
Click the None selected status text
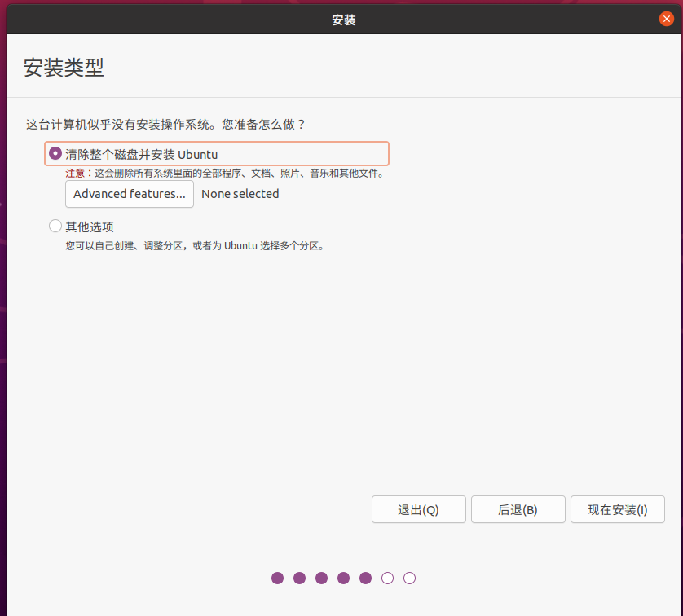click(240, 194)
